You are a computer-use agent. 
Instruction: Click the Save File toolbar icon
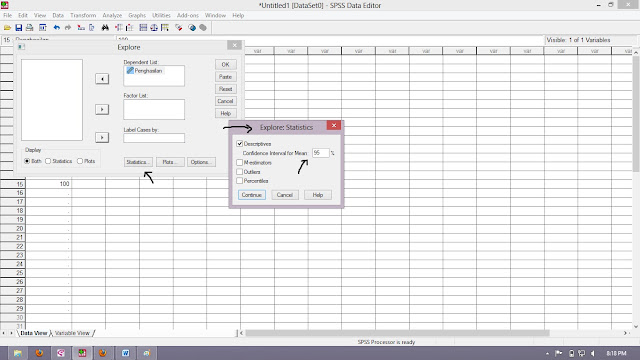(x=18, y=28)
